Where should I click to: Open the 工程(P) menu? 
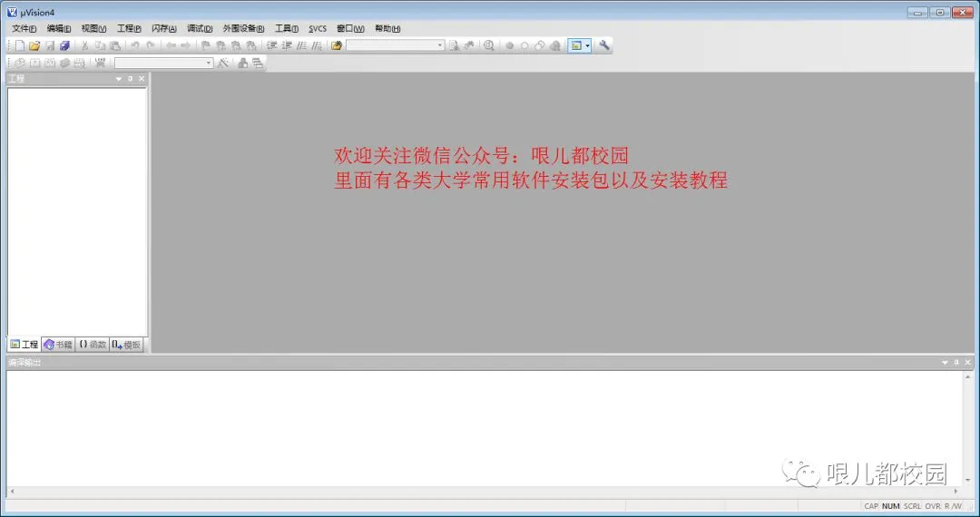(x=129, y=29)
